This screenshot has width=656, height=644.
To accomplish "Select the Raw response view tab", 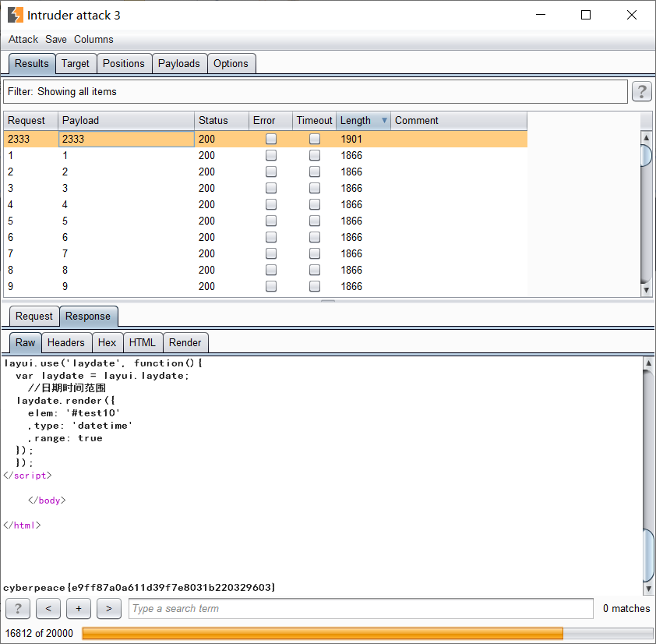I will (25, 342).
